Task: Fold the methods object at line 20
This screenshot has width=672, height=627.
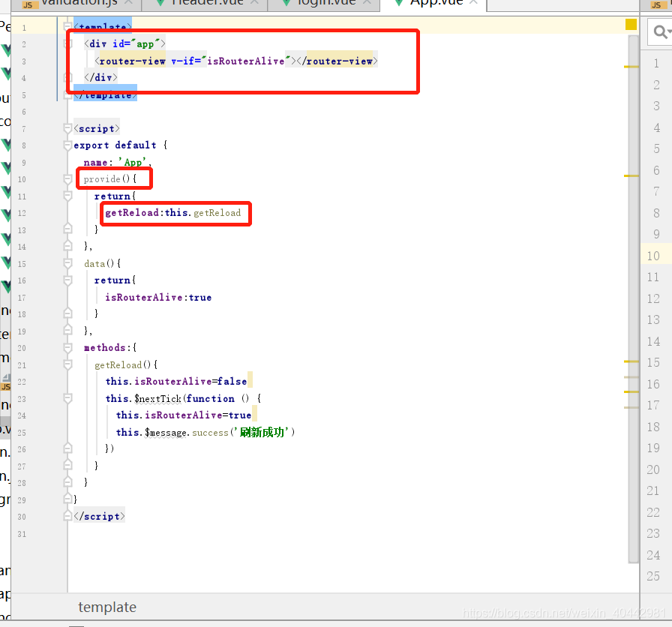Action: point(67,347)
